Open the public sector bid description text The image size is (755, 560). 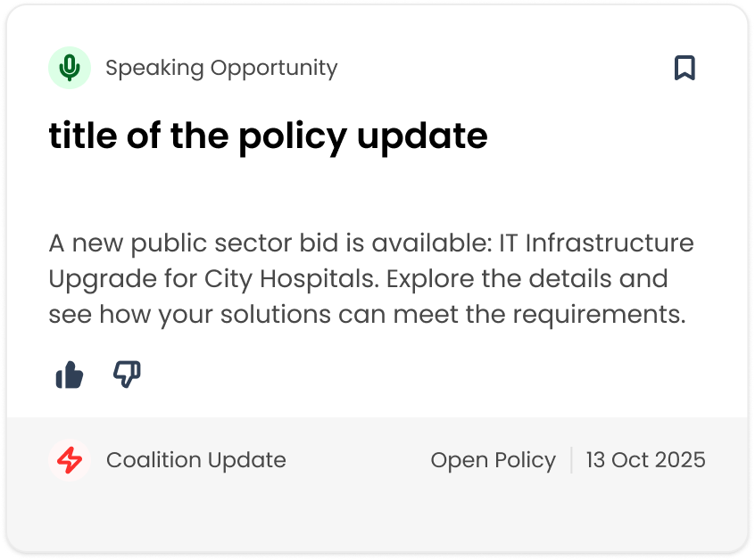(371, 278)
